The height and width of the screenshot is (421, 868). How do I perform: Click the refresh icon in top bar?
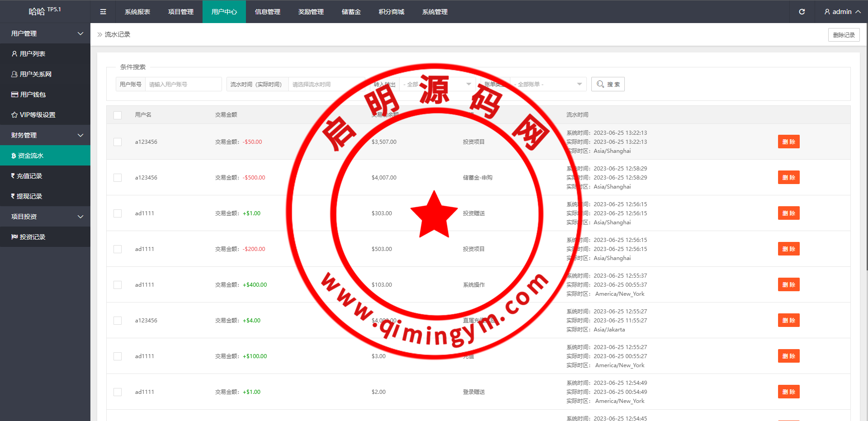pos(802,12)
